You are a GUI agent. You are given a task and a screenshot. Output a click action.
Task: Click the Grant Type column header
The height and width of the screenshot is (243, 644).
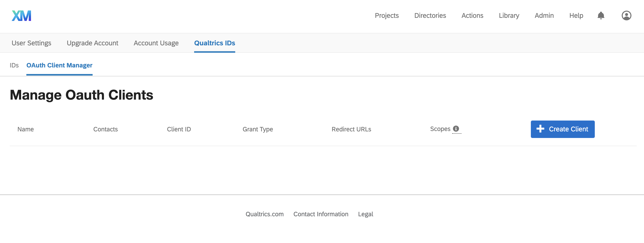(257, 129)
